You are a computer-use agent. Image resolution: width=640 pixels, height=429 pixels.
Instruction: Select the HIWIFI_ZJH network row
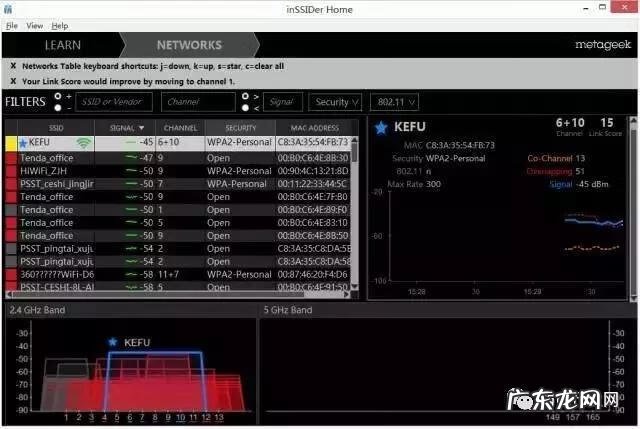pyautogui.click(x=178, y=171)
